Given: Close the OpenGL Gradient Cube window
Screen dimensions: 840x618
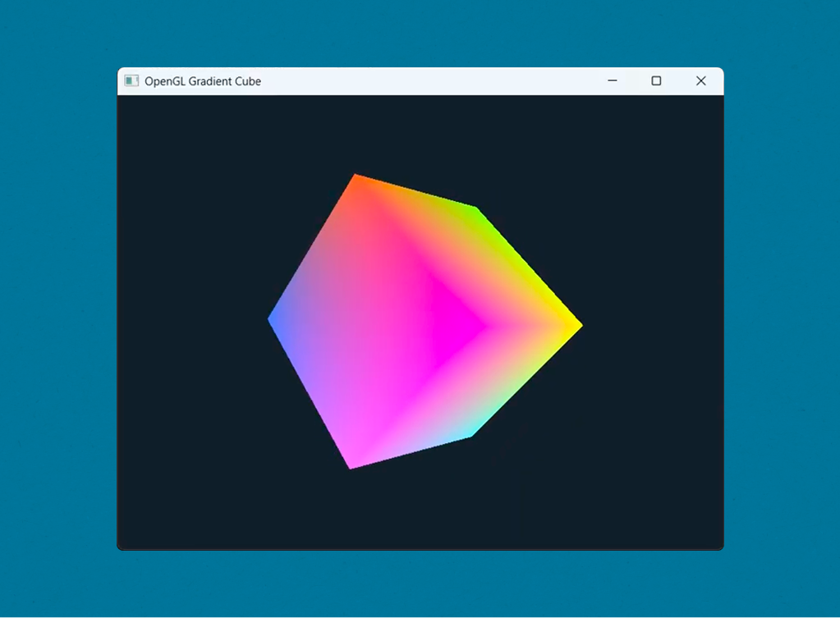Looking at the screenshot, I should click(700, 80).
